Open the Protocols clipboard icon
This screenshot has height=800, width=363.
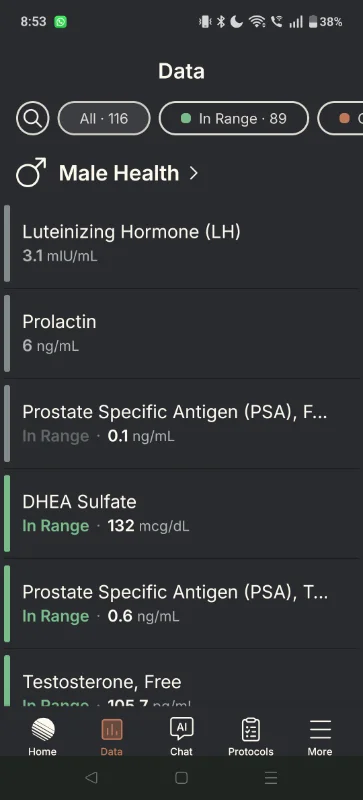(251, 729)
